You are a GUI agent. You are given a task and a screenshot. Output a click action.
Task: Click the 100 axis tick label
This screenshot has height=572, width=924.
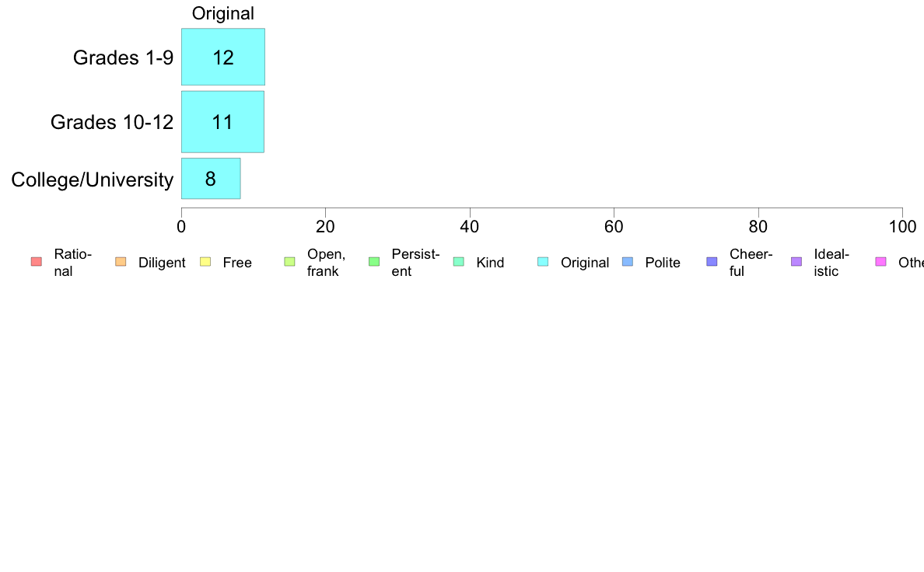903,227
